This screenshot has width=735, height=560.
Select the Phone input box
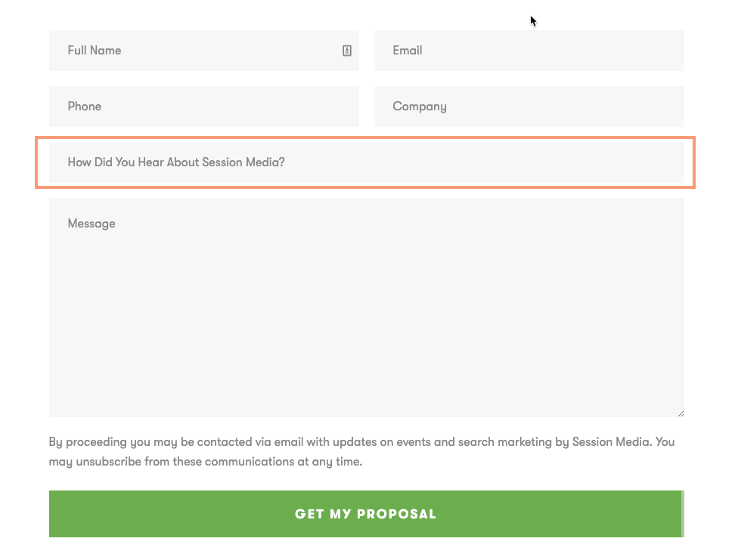click(204, 107)
